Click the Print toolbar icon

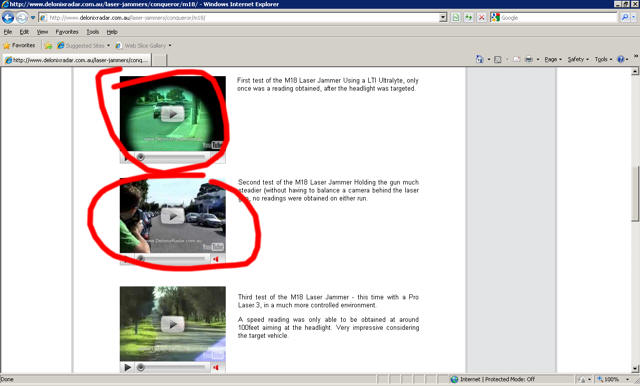[x=529, y=60]
